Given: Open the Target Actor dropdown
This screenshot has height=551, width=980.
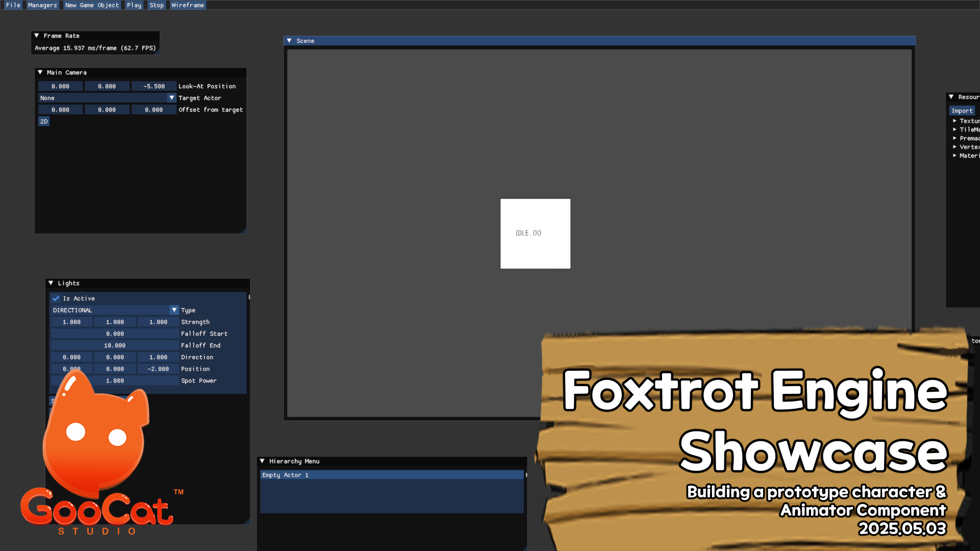Looking at the screenshot, I should pyautogui.click(x=107, y=98).
